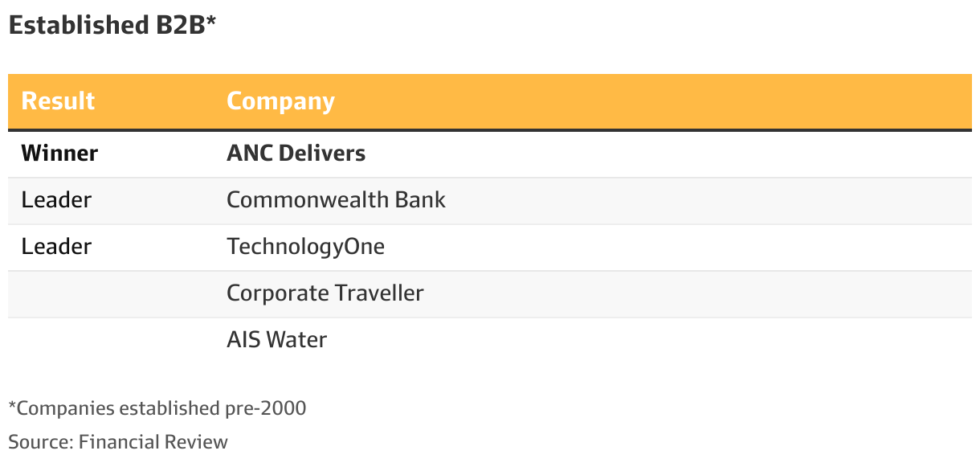Viewport: 980px width, 463px height.
Task: Click the Leader label beside TechnologyOne
Action: (x=56, y=246)
